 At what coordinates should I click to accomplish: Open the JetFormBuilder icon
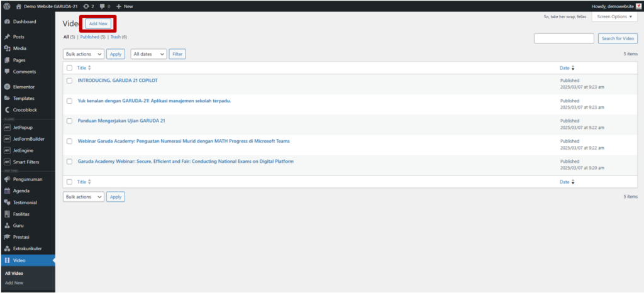click(x=7, y=139)
